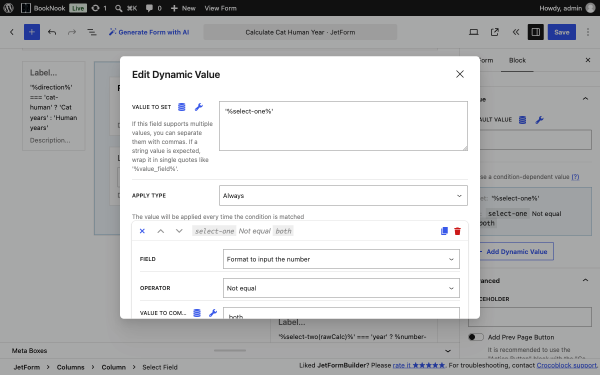This screenshot has height=375, width=600.
Task: Open the search command palette icon
Action: point(126,8)
